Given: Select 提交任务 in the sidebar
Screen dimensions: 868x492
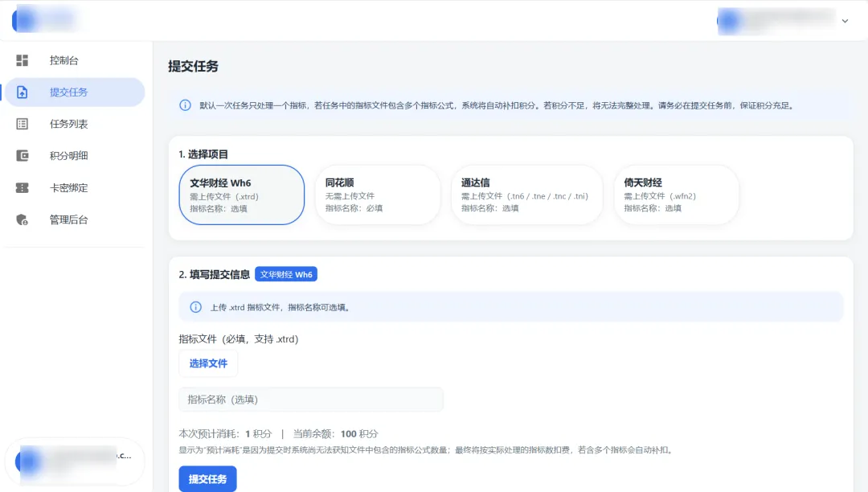Looking at the screenshot, I should pyautogui.click(x=75, y=92).
